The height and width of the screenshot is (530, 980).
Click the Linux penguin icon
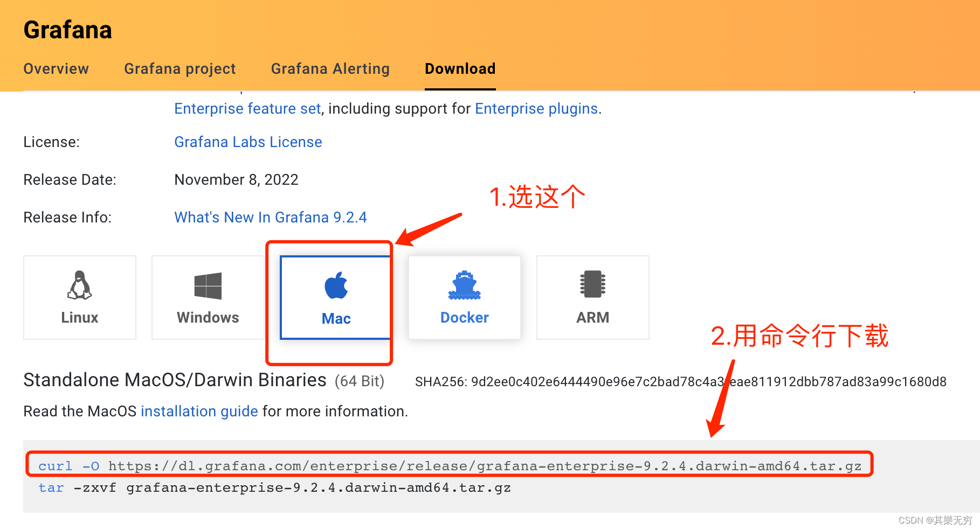coord(80,285)
